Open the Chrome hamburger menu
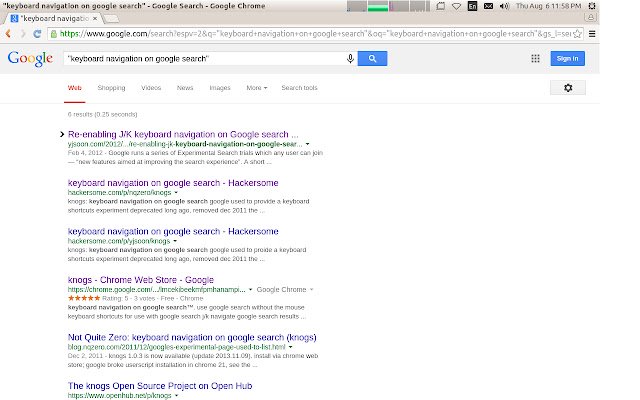The width and height of the screenshot is (640, 400). pos(592,34)
